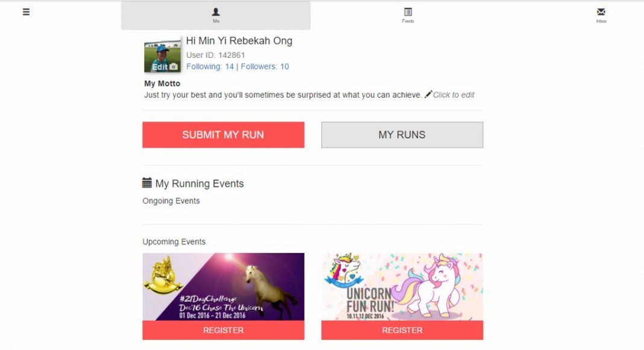Open the Unicorn Fun Run banner image
This screenshot has width=644, height=350.
coord(402,287)
